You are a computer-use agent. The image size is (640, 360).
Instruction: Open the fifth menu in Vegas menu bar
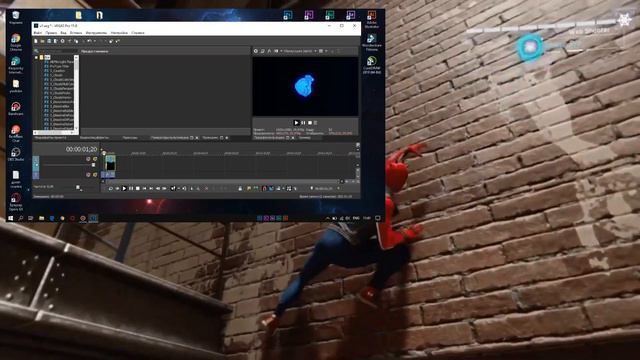pos(96,33)
